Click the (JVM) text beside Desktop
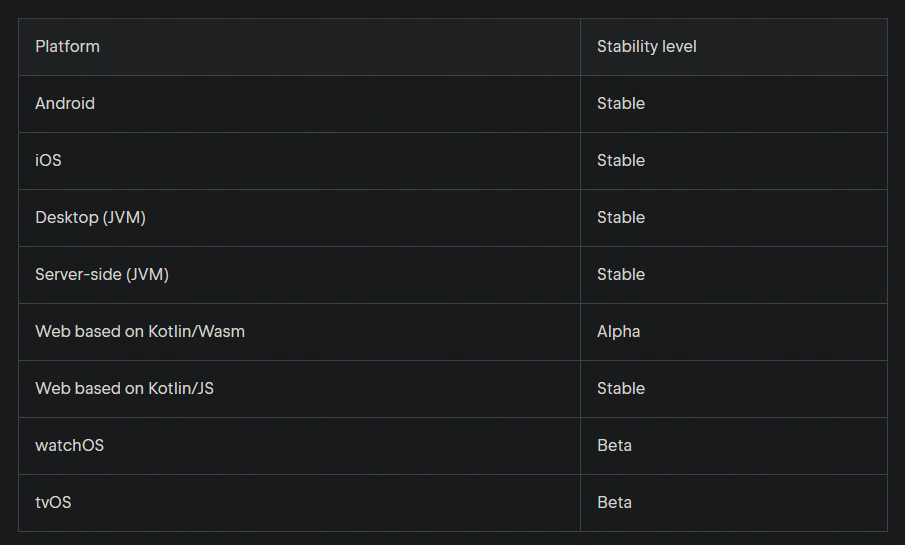The width and height of the screenshot is (905, 545). click(x=124, y=217)
